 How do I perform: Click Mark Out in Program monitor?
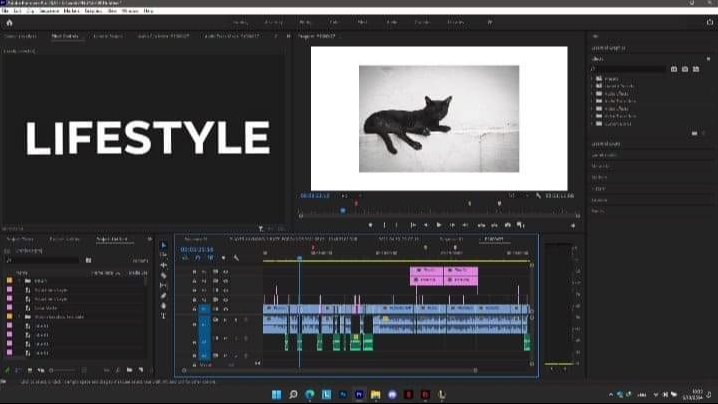click(397, 225)
